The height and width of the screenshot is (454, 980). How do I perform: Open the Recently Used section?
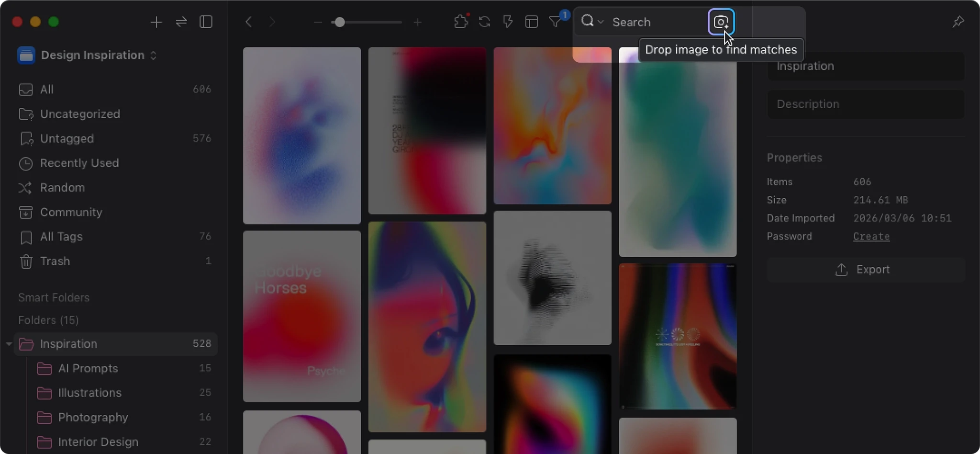tap(79, 163)
